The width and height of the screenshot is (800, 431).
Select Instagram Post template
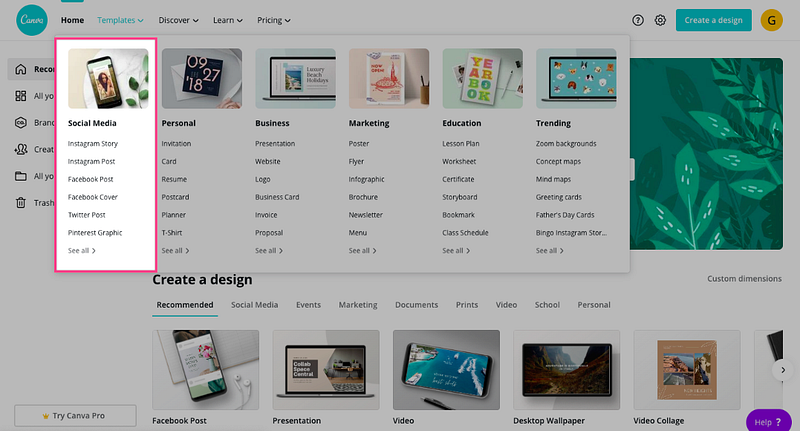click(91, 161)
